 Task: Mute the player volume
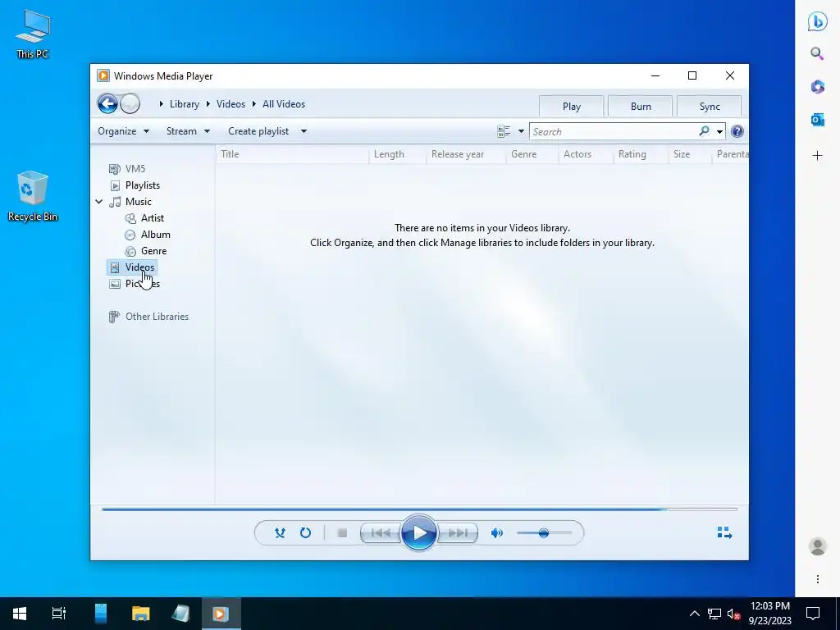(496, 533)
